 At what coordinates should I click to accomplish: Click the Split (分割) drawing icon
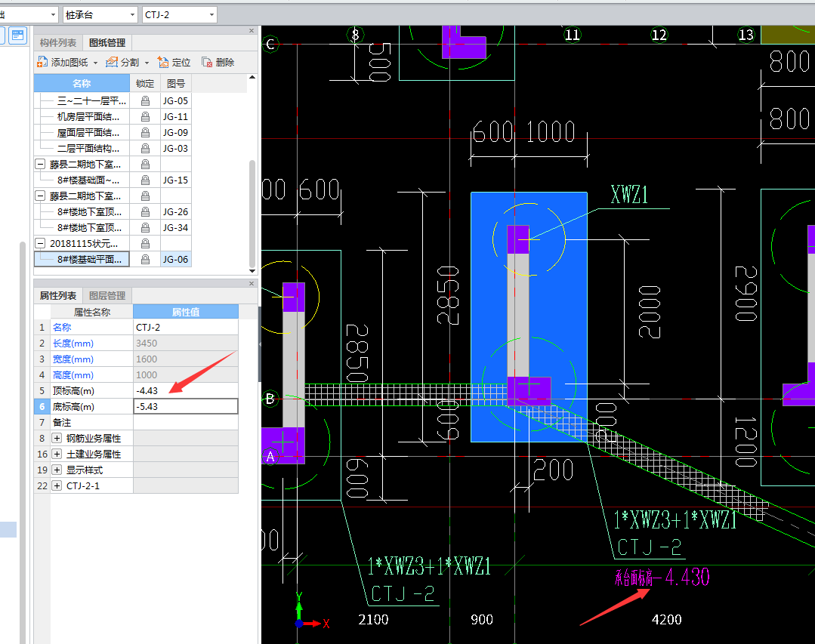111,63
